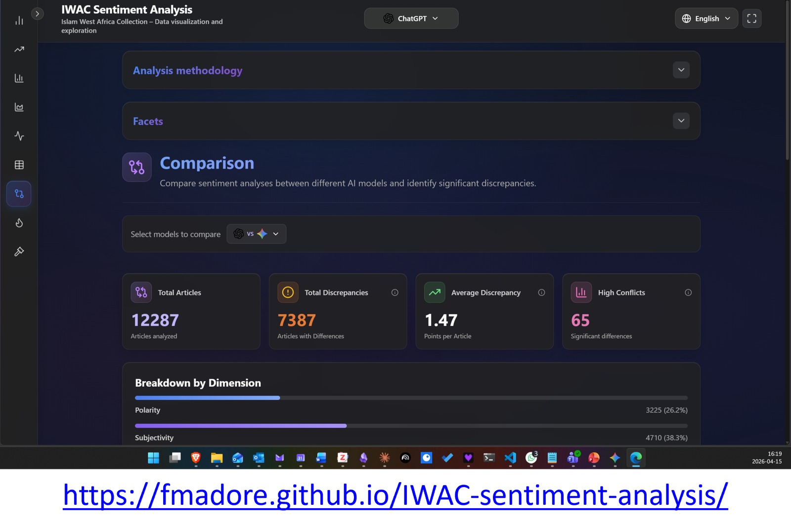Click the 65 high conflicts value

click(580, 320)
